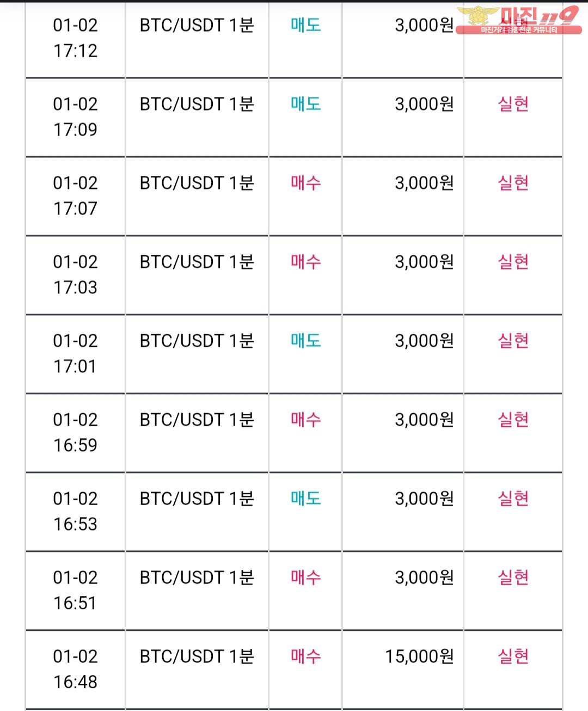588x711 pixels.
Task: Select BTC/USDT 1분 in the 16:48 row
Action: (197, 657)
